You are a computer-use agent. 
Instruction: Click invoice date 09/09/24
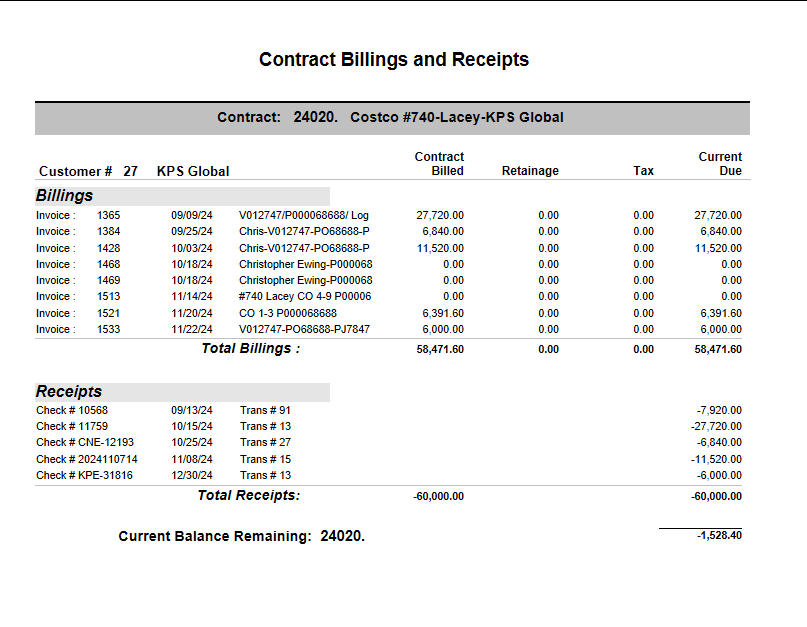click(191, 215)
